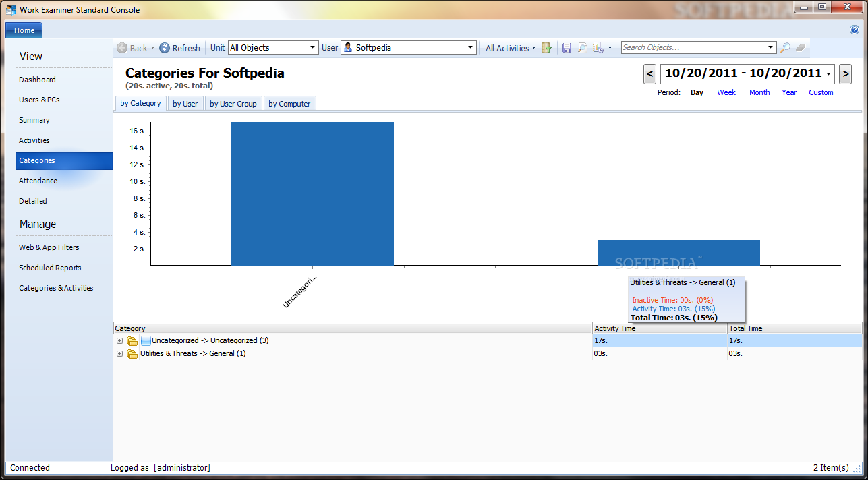Sort by the Category column header
Image resolution: width=868 pixels, height=480 pixels.
coord(353,328)
